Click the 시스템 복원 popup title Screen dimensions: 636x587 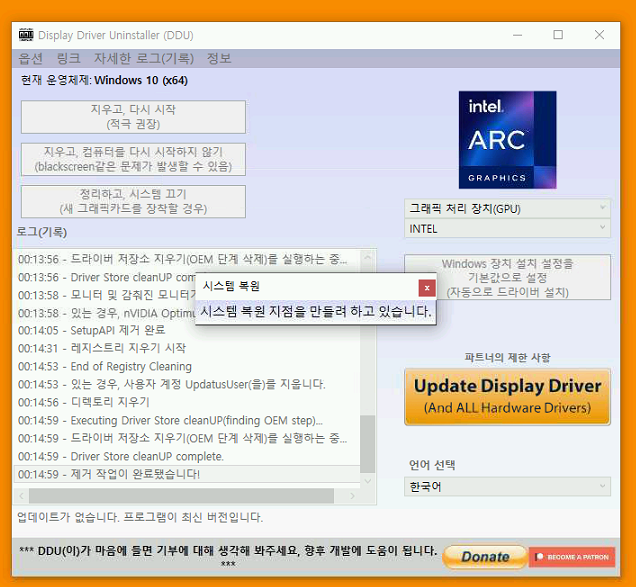[231, 286]
